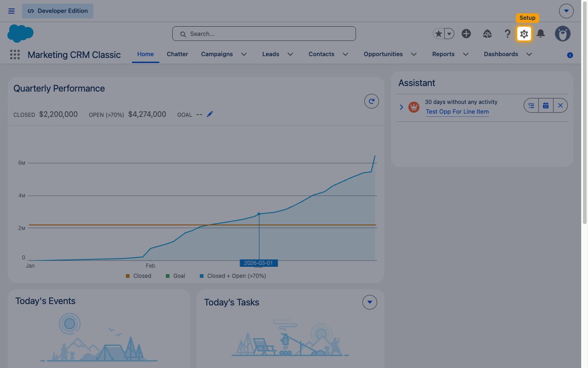The image size is (588, 368).
Task: Click the Closed legend color swatch
Action: (x=128, y=276)
